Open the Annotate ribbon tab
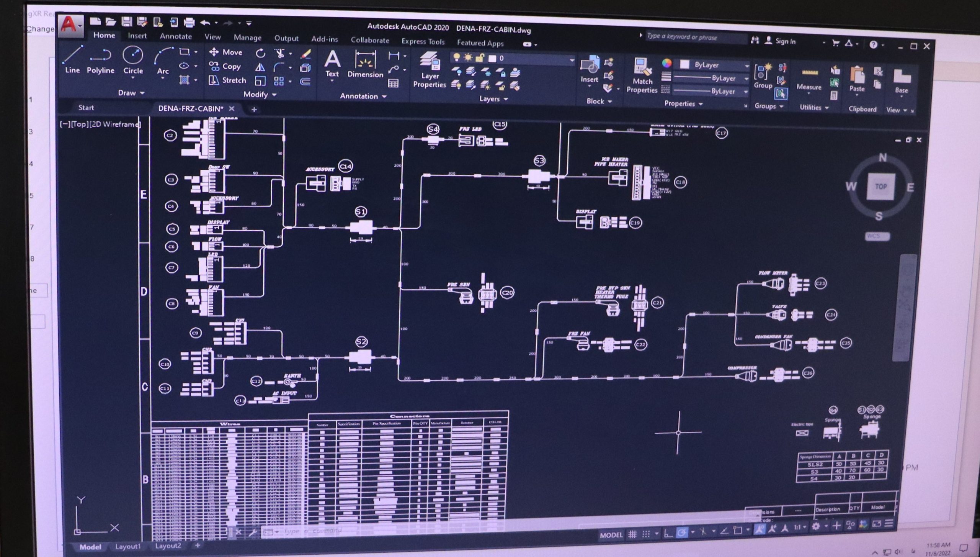 (176, 36)
